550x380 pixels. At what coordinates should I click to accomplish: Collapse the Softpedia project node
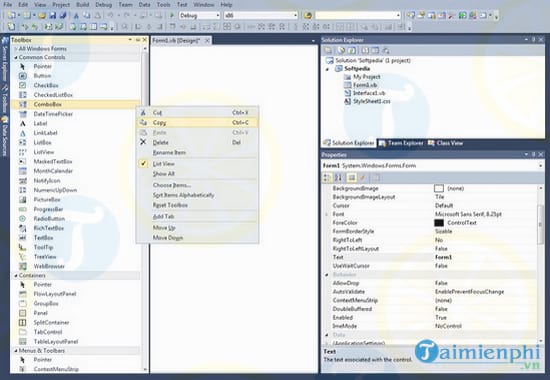[x=328, y=69]
